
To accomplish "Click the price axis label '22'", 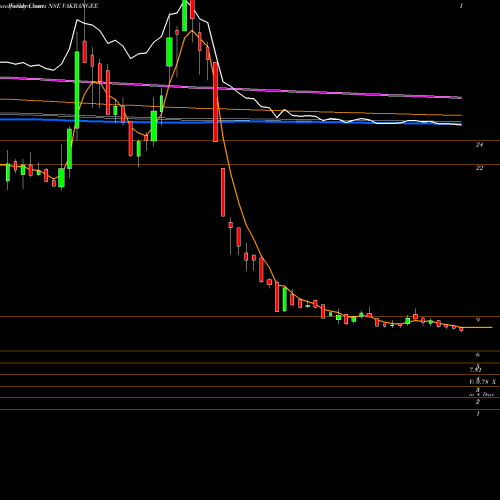I will (479, 168).
